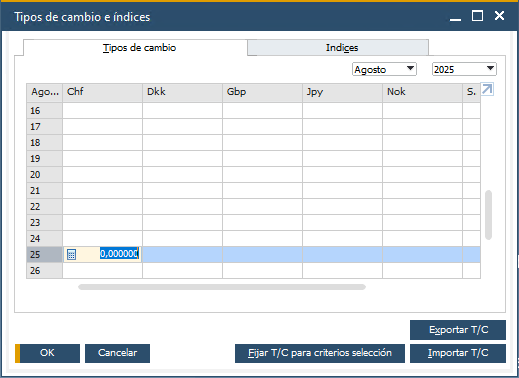The width and height of the screenshot is (519, 378).
Task: Click the horizontal scrollbar of the table
Action: coord(222,287)
